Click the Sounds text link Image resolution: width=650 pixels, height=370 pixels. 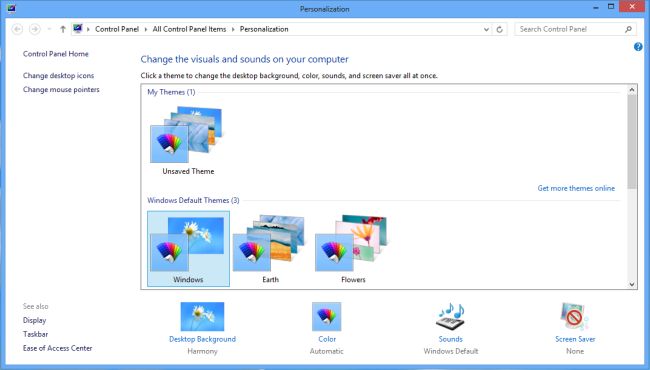coord(451,339)
